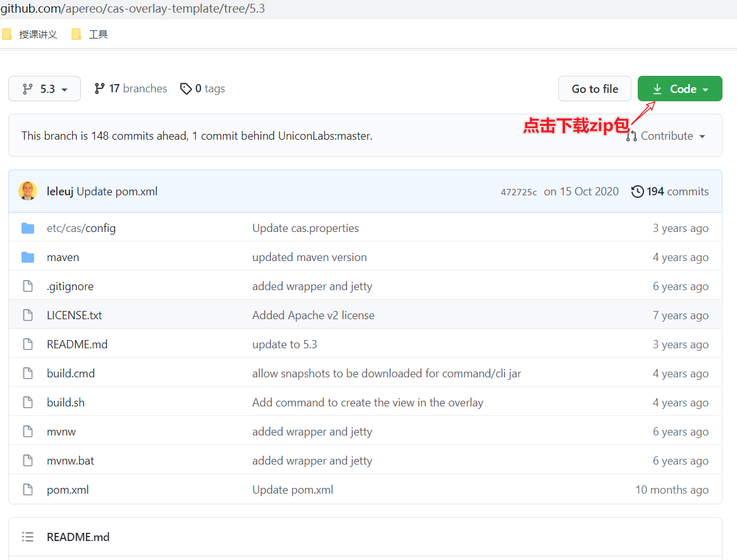Open the pom.xml file
The width and height of the screenshot is (737, 560).
coord(68,490)
